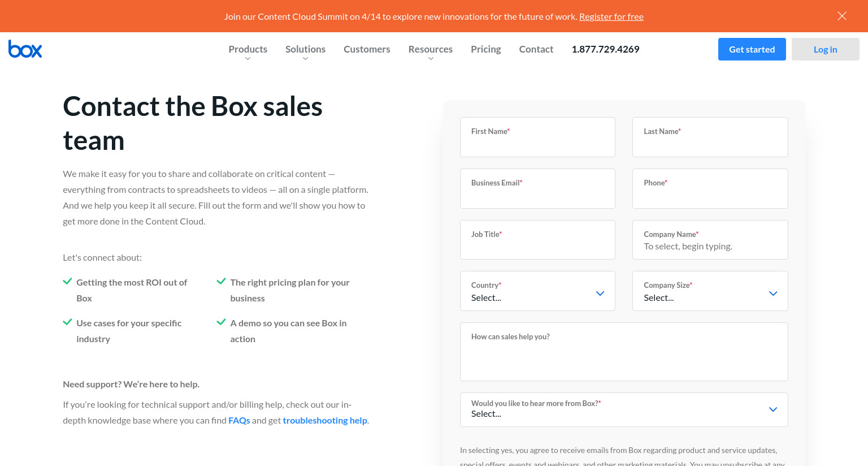Viewport: 868px width, 466px height.
Task: Click the heading Contact the Box sales team
Action: tap(193, 123)
